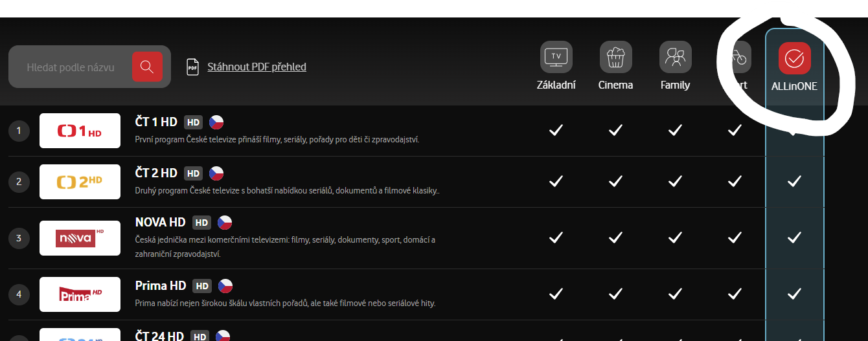This screenshot has height=341, width=868.
Task: Select the Základní TV package icon
Action: [x=556, y=57]
